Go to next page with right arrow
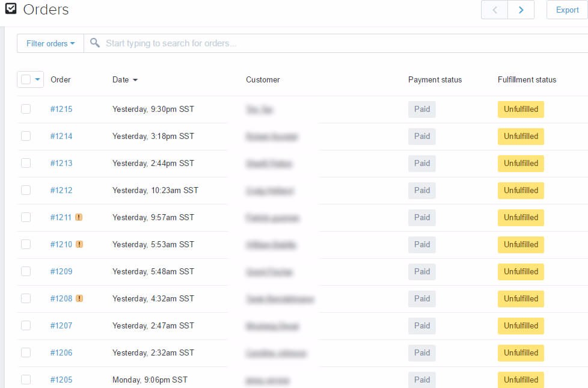This screenshot has width=588, height=388. pos(521,10)
